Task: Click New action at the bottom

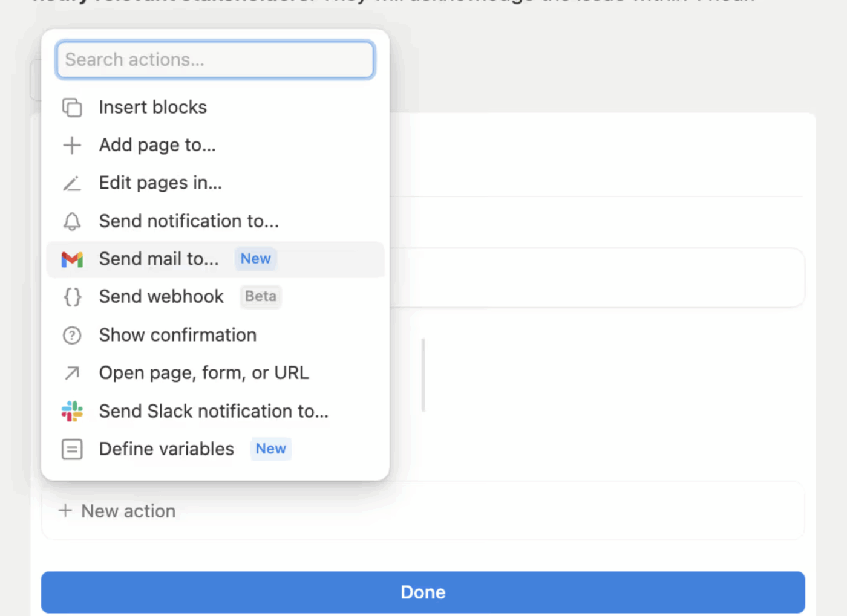Action: (117, 511)
